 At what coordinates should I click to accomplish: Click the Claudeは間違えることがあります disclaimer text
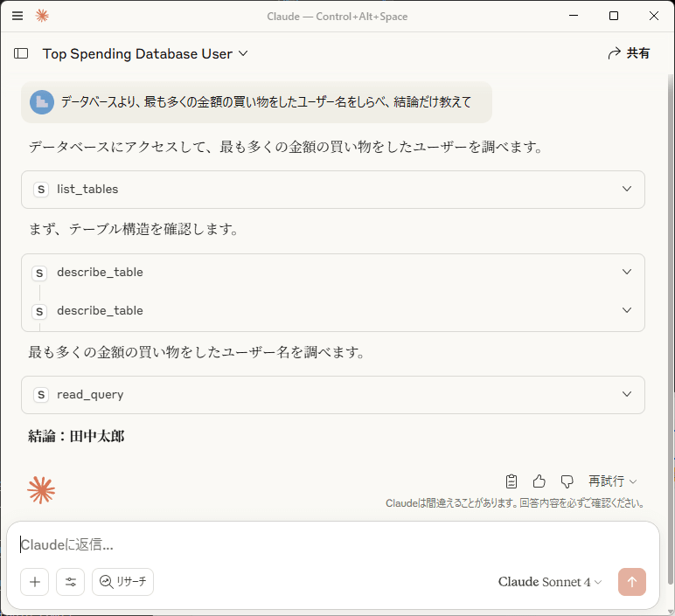click(x=515, y=503)
